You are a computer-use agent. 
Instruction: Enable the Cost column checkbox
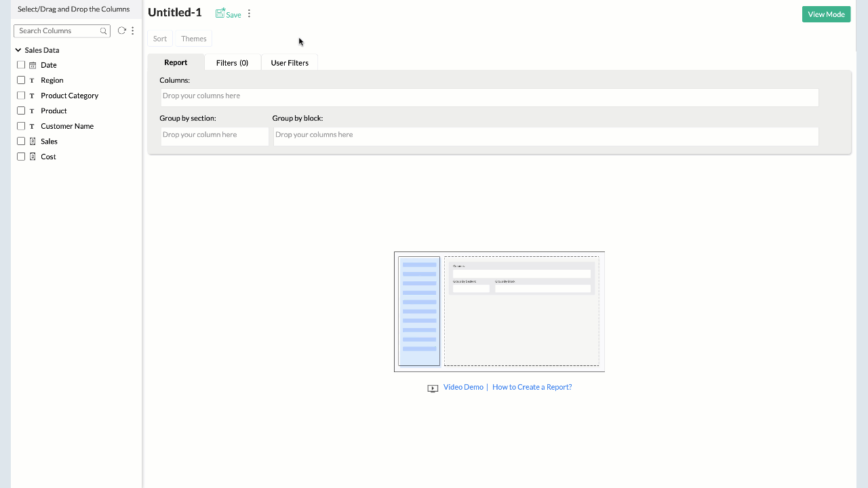[x=21, y=156]
